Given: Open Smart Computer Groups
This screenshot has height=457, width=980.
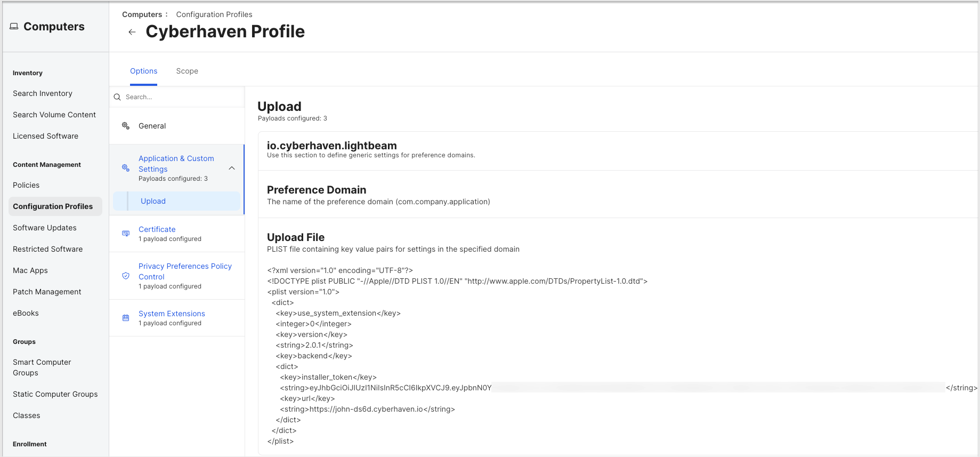Looking at the screenshot, I should tap(42, 367).
